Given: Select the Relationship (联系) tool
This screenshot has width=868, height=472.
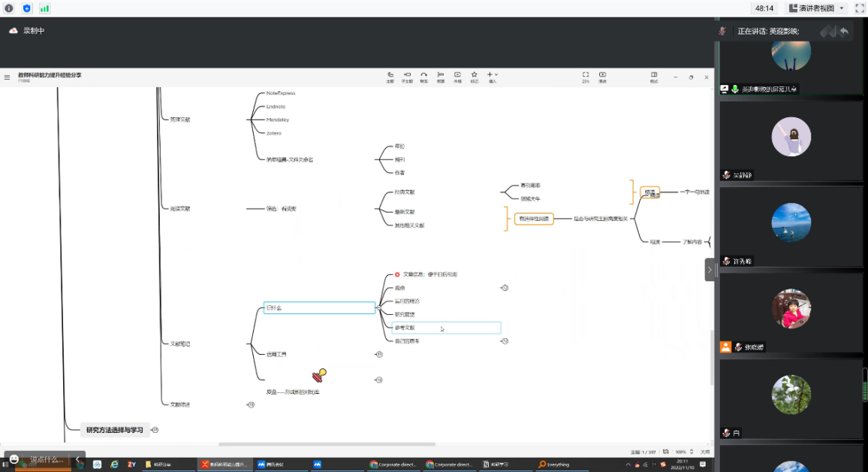Looking at the screenshot, I should coord(423,77).
